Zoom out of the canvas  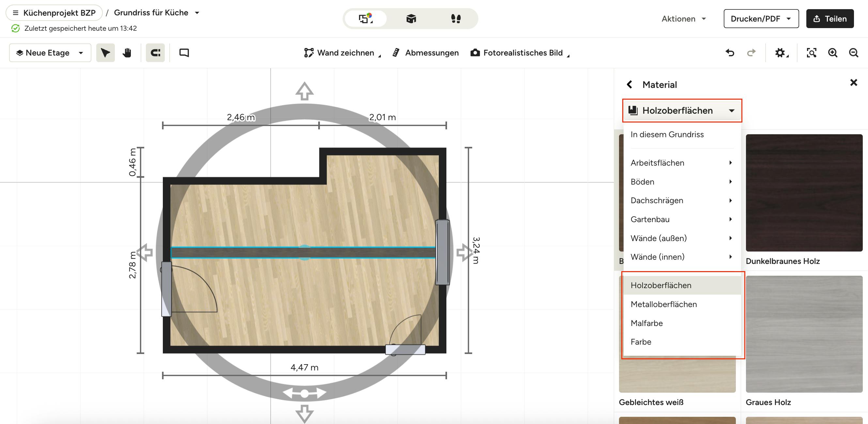click(854, 53)
